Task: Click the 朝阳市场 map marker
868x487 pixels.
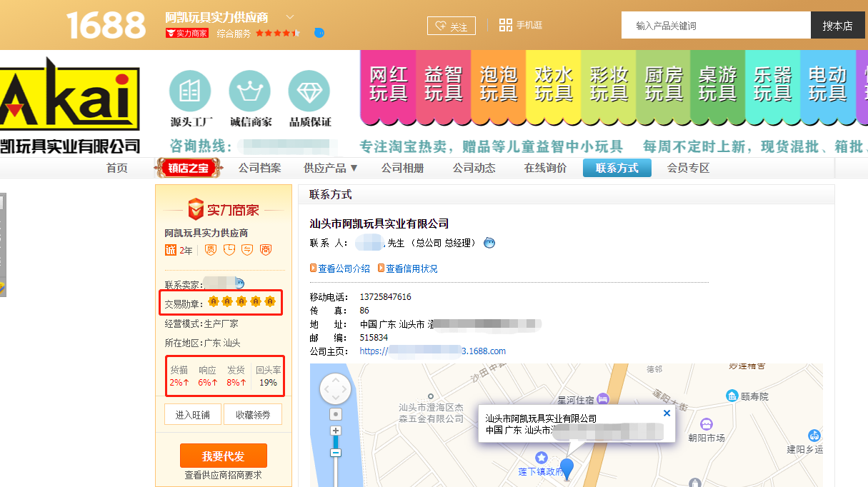Action: [x=707, y=424]
